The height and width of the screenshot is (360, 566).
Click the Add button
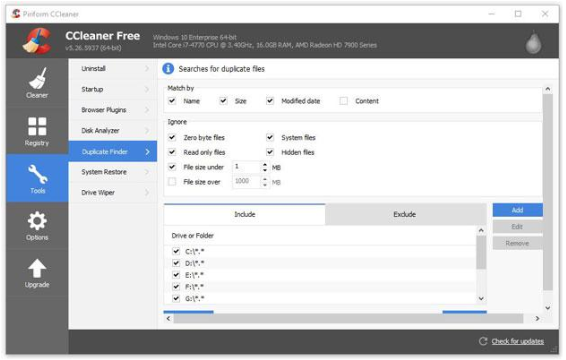click(517, 210)
